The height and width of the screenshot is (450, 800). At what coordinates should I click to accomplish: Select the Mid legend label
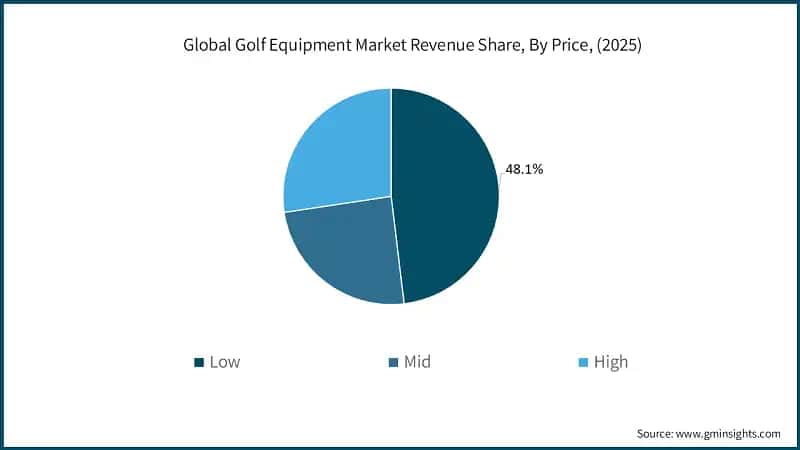pyautogui.click(x=417, y=362)
